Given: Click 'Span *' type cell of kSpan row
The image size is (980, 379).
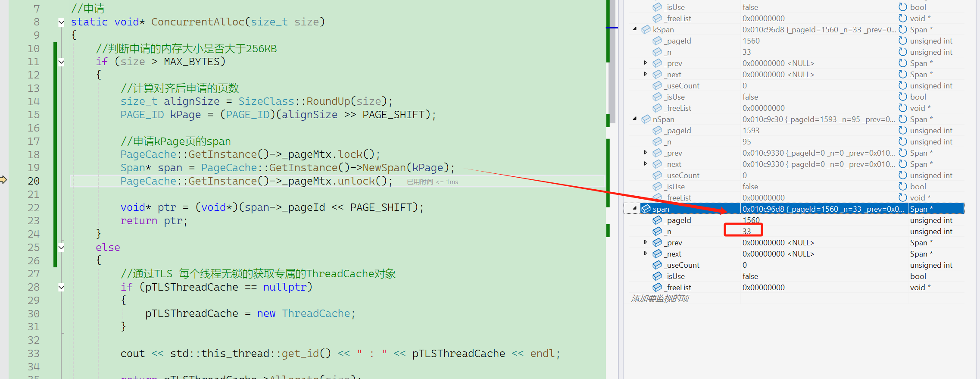Looking at the screenshot, I should tap(921, 29).
